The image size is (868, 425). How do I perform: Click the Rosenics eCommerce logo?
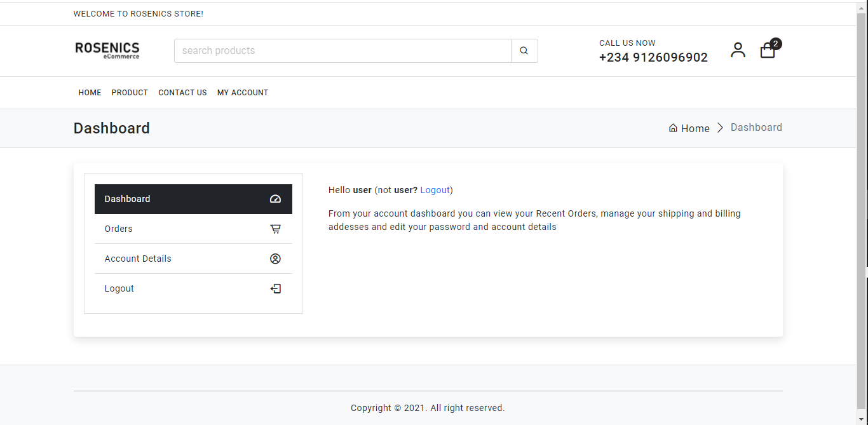pyautogui.click(x=107, y=50)
